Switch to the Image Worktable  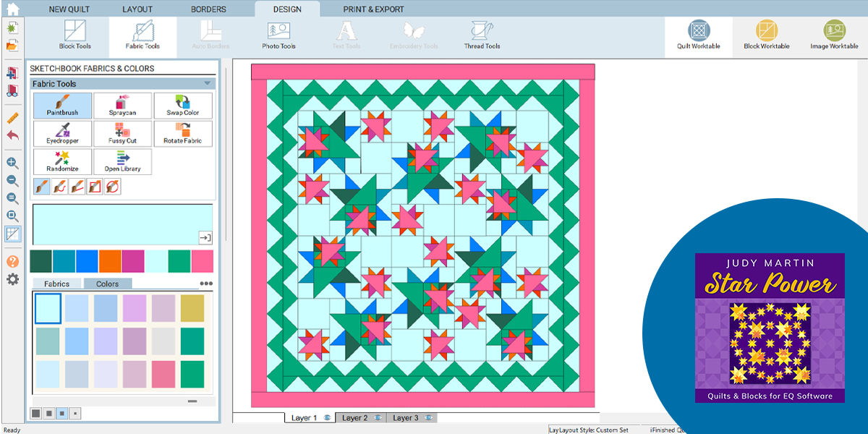coord(834,35)
